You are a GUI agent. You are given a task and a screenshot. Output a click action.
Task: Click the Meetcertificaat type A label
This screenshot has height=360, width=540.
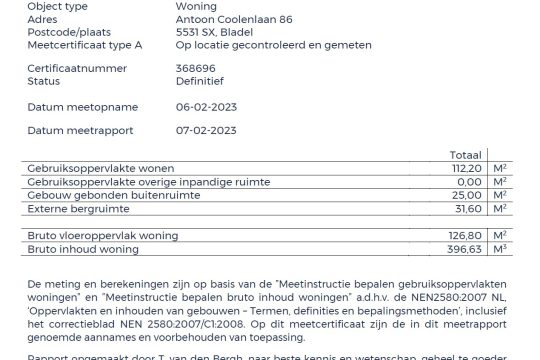85,45
